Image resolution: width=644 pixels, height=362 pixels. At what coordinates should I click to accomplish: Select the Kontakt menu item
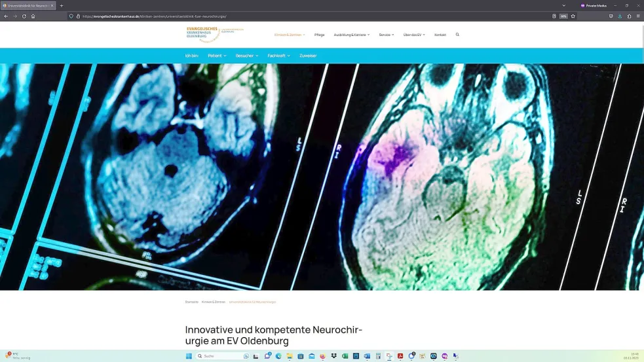point(440,35)
